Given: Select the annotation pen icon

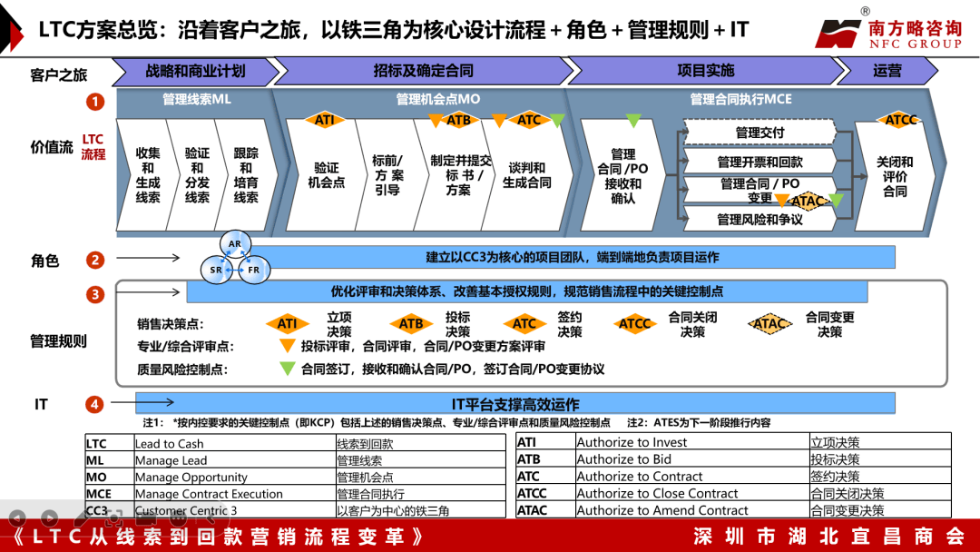Looking at the screenshot, I should 81,517.
